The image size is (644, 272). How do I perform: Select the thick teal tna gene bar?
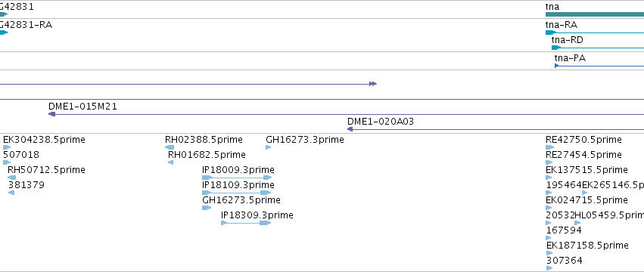click(x=595, y=14)
